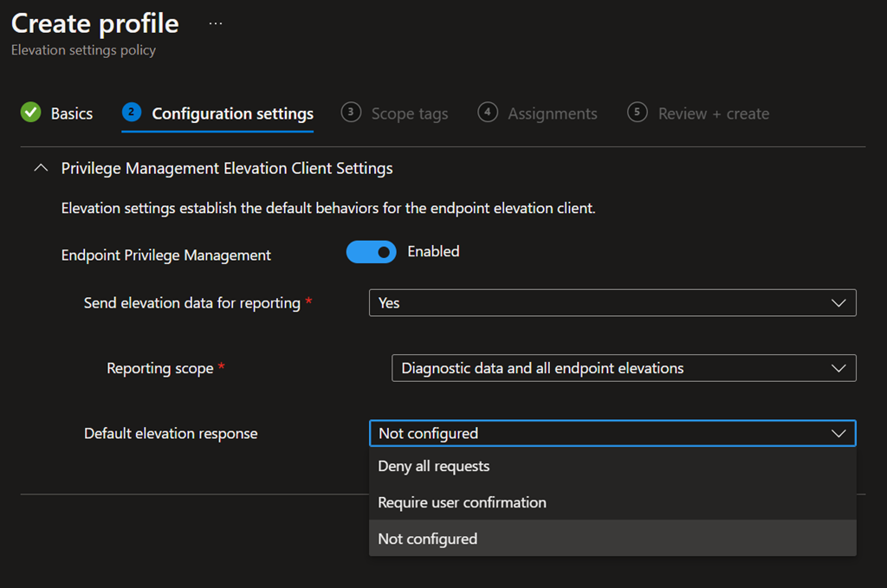Choose Require user confirmation option
Viewport: 887px width, 588px height.
(x=462, y=502)
